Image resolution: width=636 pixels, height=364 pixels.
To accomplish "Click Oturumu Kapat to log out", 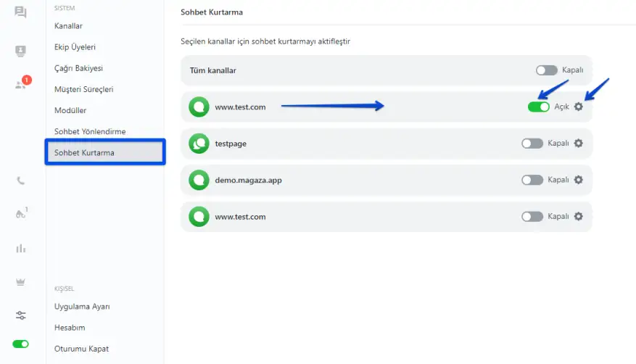I will pos(81,349).
